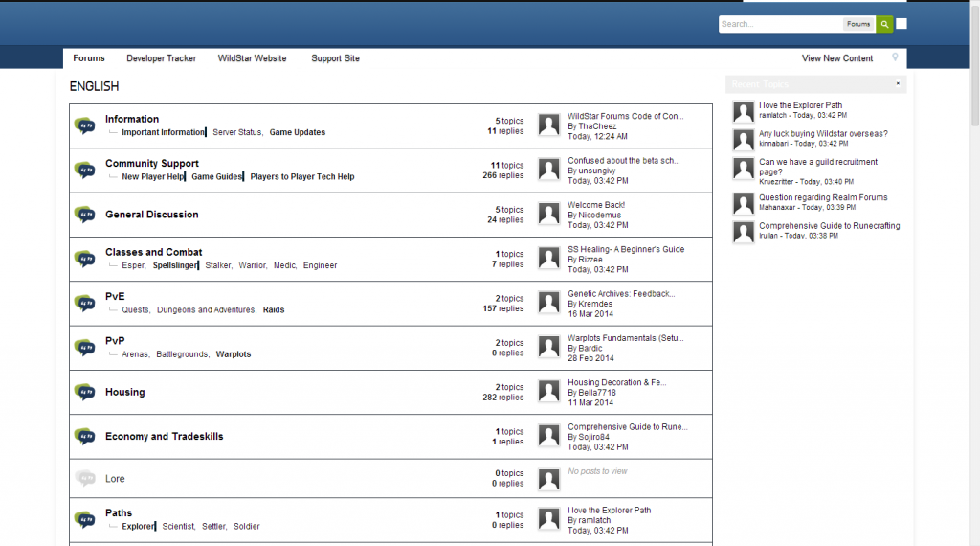The image size is (980, 546).
Task: Open the General Discussion forum
Action: pos(152,215)
